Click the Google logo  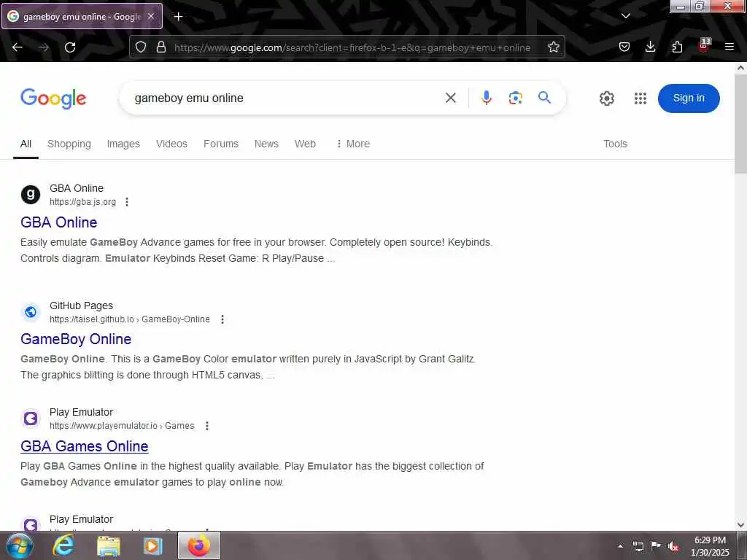53,98
